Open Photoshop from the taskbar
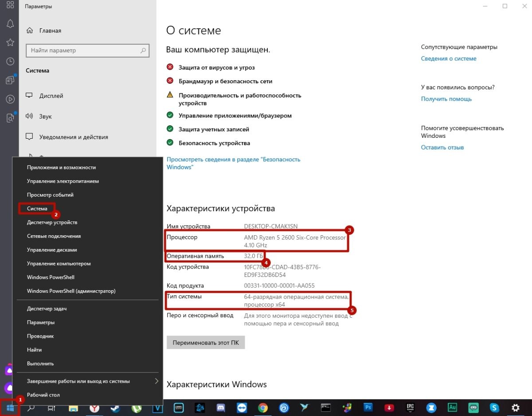 [x=368, y=408]
